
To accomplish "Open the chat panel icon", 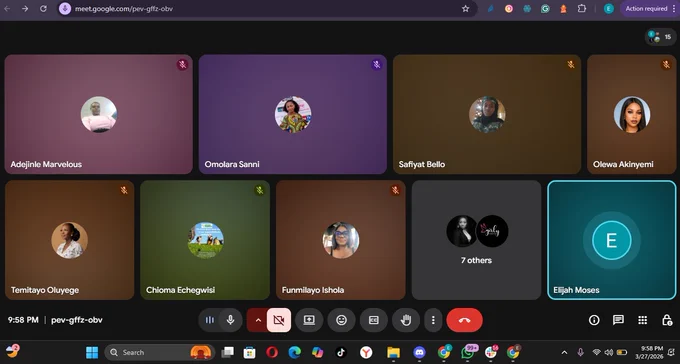I will pos(618,320).
